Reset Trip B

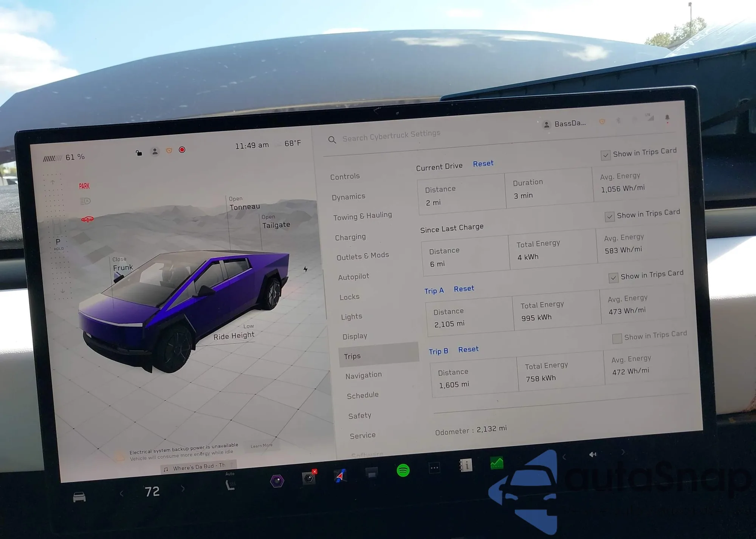(x=468, y=349)
